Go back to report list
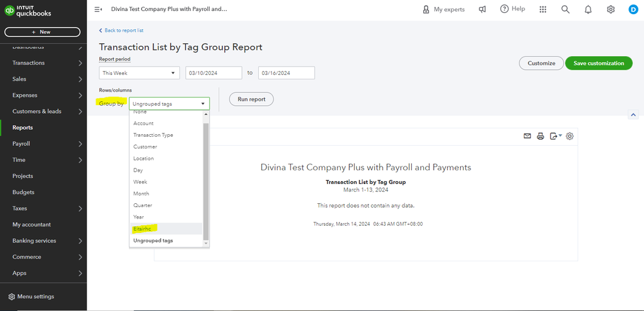The image size is (644, 311). click(x=121, y=30)
